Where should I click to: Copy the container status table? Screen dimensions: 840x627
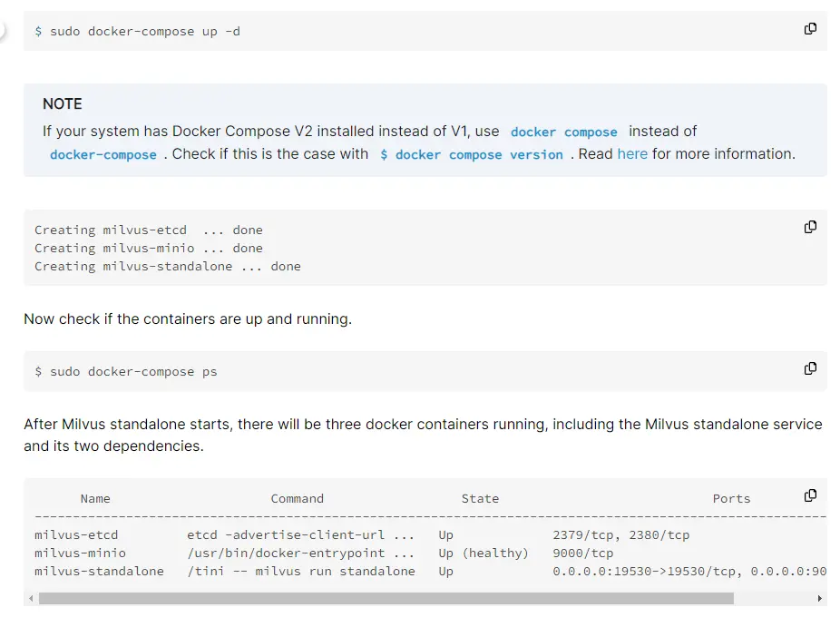point(810,495)
